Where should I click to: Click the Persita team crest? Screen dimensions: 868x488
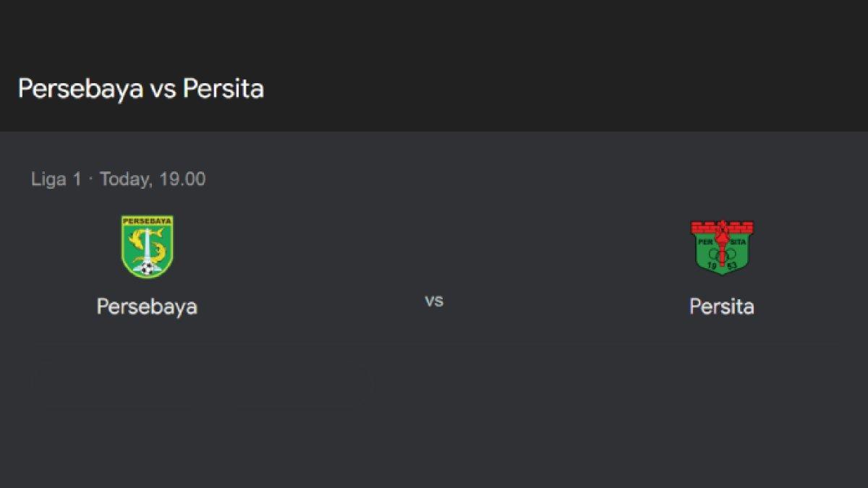click(722, 247)
